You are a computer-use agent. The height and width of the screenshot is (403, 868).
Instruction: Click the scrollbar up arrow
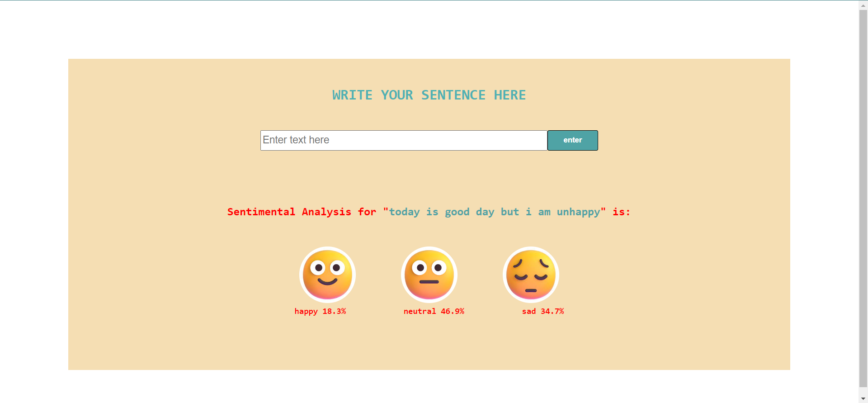pyautogui.click(x=863, y=5)
